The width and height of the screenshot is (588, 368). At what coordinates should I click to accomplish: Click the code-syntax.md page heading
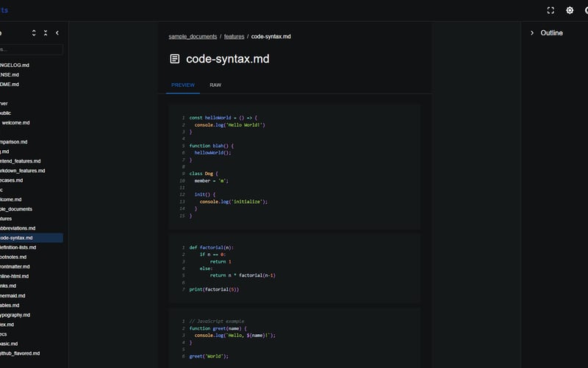pos(228,59)
